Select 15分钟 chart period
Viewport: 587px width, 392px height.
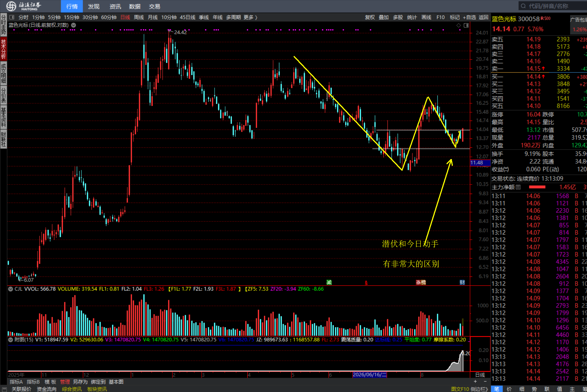point(71,17)
